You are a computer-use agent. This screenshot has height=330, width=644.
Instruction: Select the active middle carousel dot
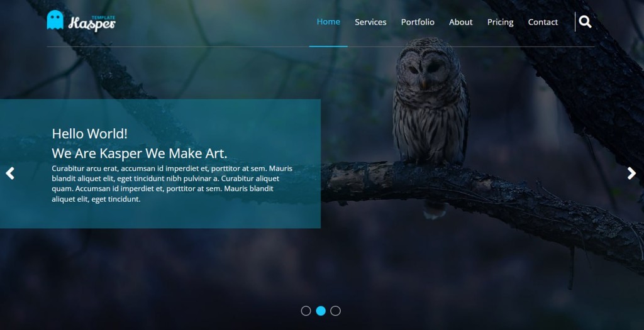[321, 311]
